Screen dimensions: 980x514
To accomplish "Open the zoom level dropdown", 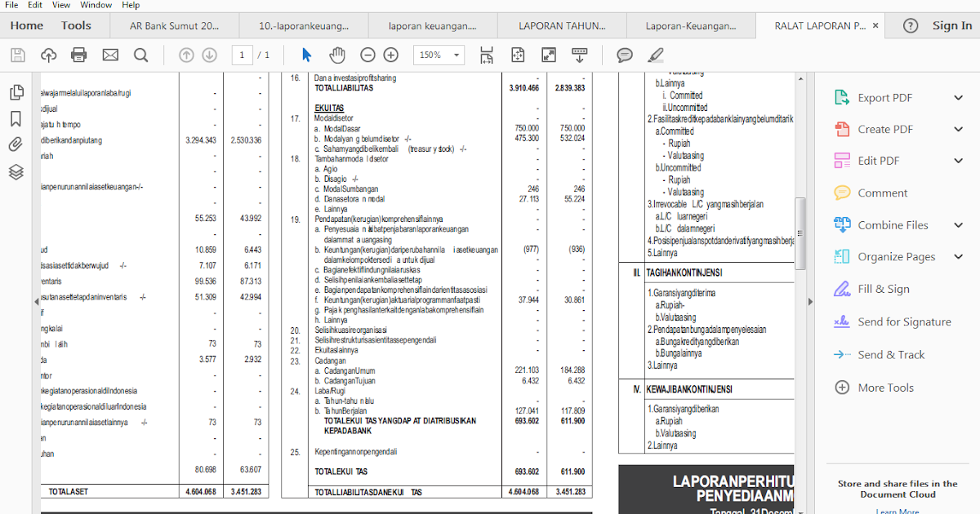I will click(439, 55).
